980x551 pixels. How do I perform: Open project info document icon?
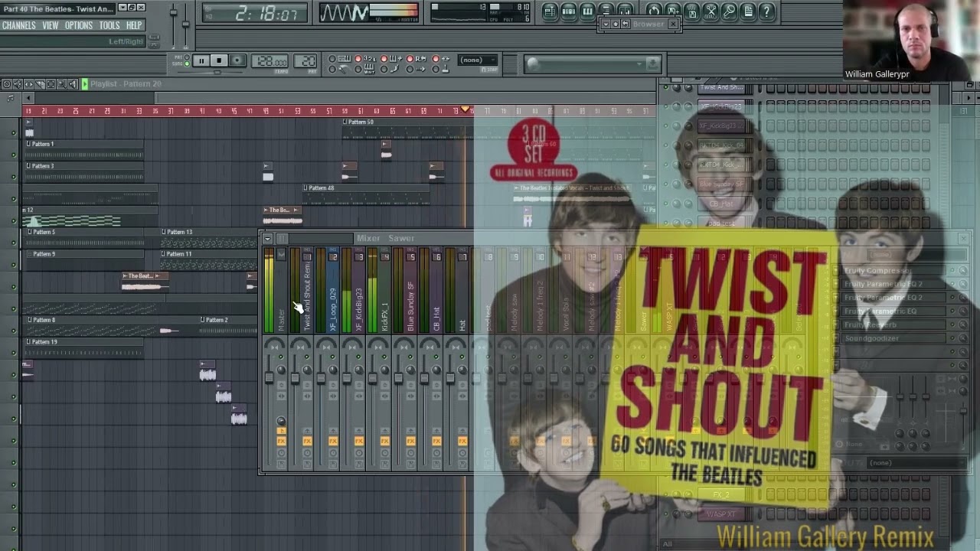click(x=748, y=11)
